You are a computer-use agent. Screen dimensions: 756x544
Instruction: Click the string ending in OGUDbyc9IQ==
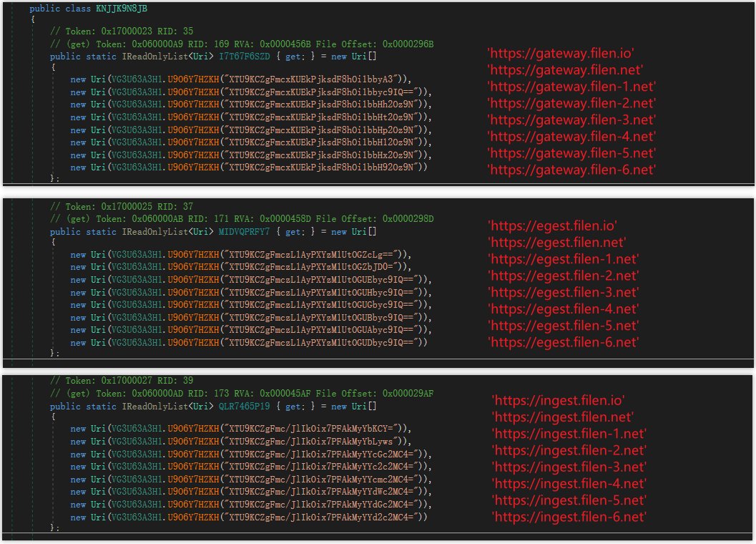coord(321,343)
